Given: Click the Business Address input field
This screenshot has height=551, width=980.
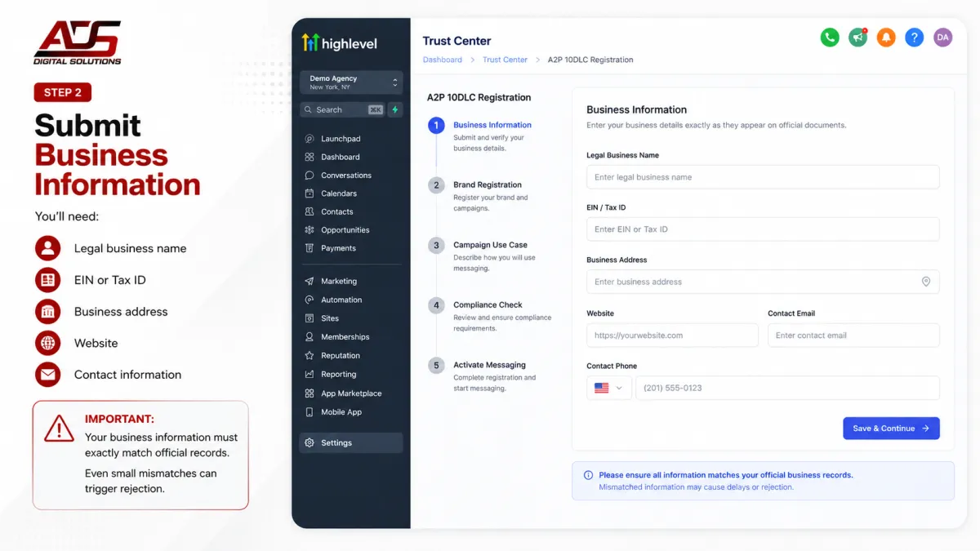Looking at the screenshot, I should 763,282.
